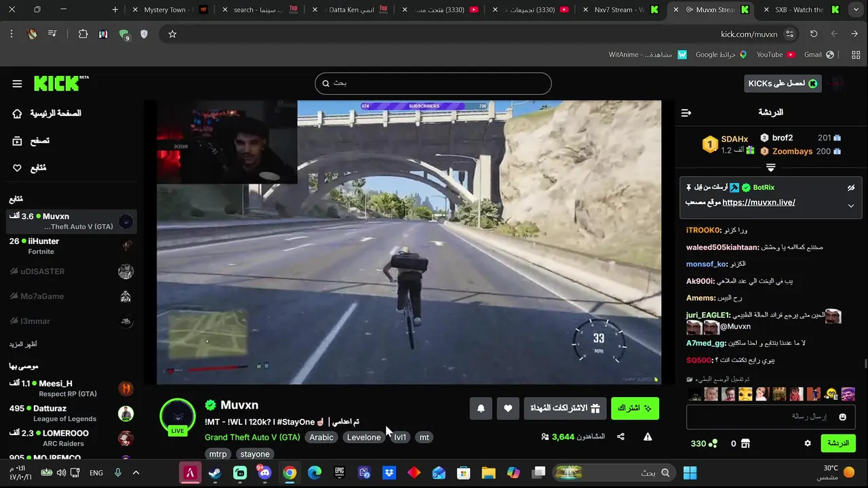Select the iiHunter Fortnite channel
Screen dimensions: 868x488
71,246
